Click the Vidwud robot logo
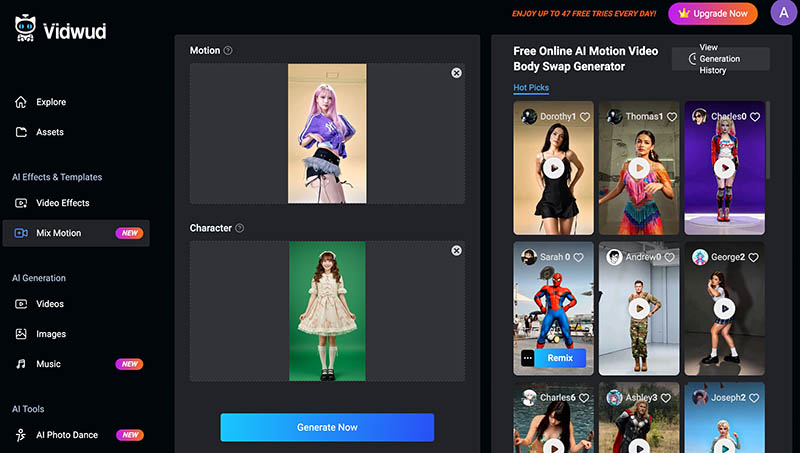The width and height of the screenshot is (800, 453). 27,28
